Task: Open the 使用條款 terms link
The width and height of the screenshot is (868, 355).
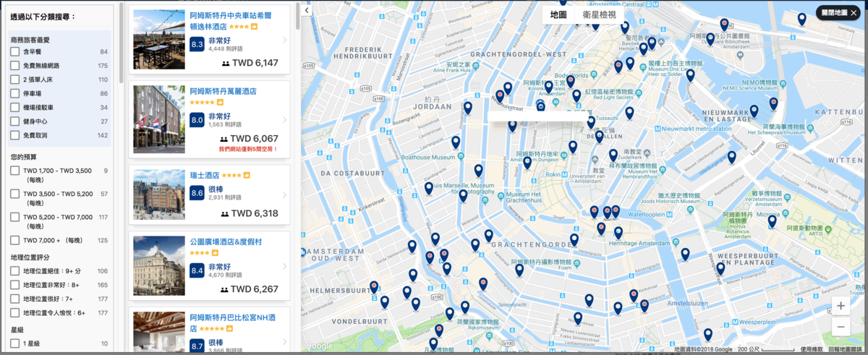Action: (x=811, y=349)
